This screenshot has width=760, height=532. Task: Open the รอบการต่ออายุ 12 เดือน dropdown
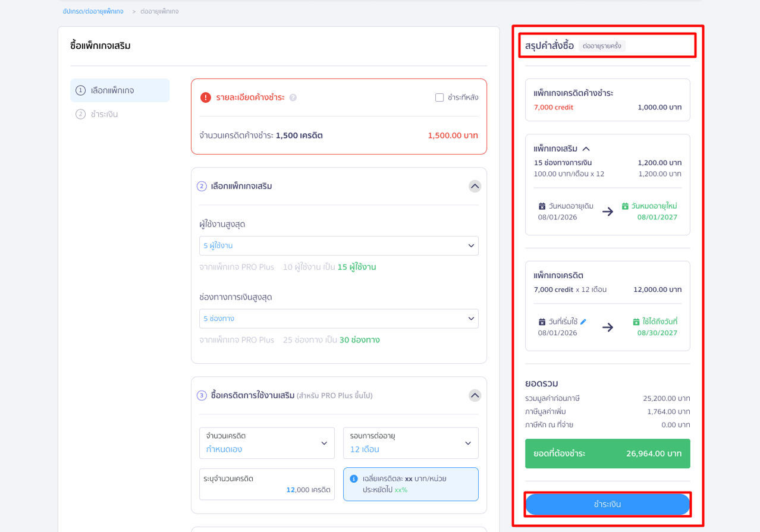click(411, 443)
